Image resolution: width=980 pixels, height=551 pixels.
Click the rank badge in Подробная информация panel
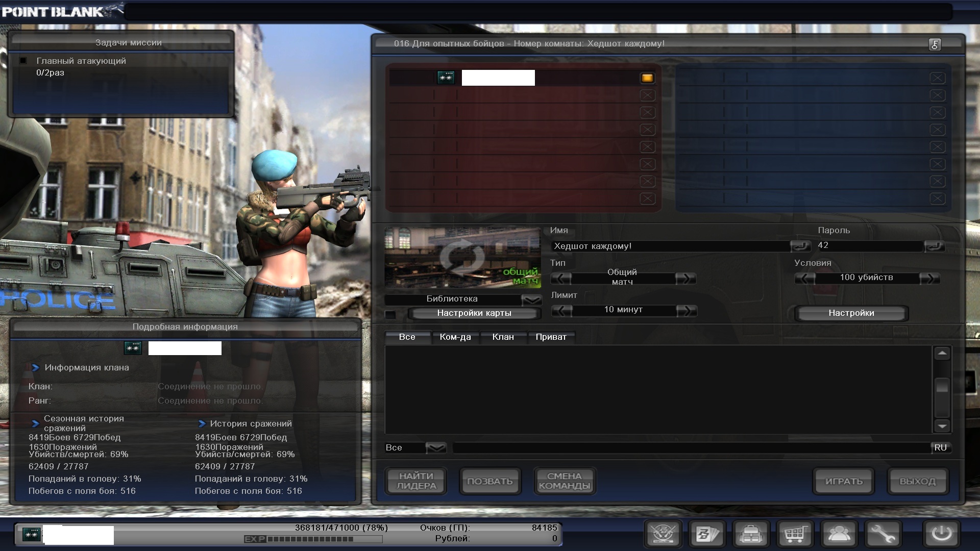tap(133, 348)
